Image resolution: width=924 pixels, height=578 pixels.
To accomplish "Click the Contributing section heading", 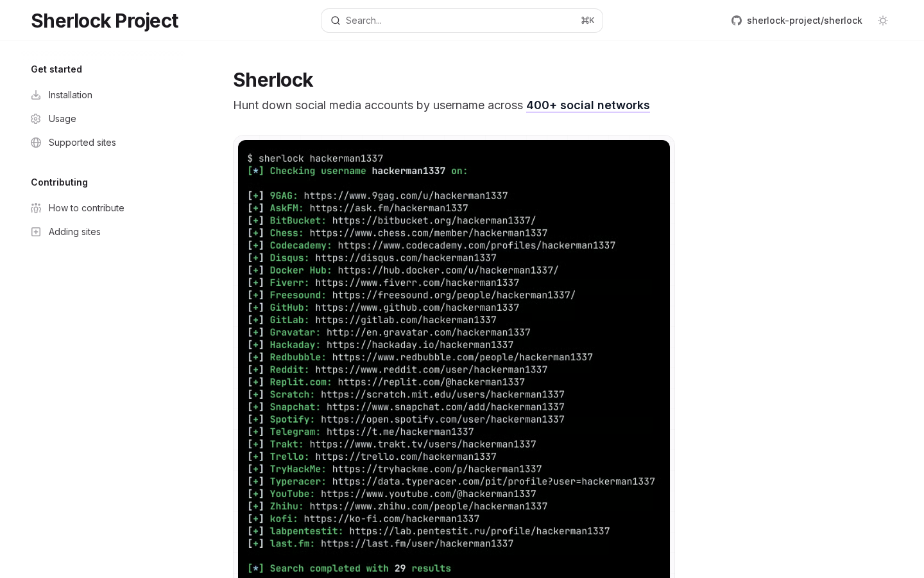I will (x=59, y=182).
